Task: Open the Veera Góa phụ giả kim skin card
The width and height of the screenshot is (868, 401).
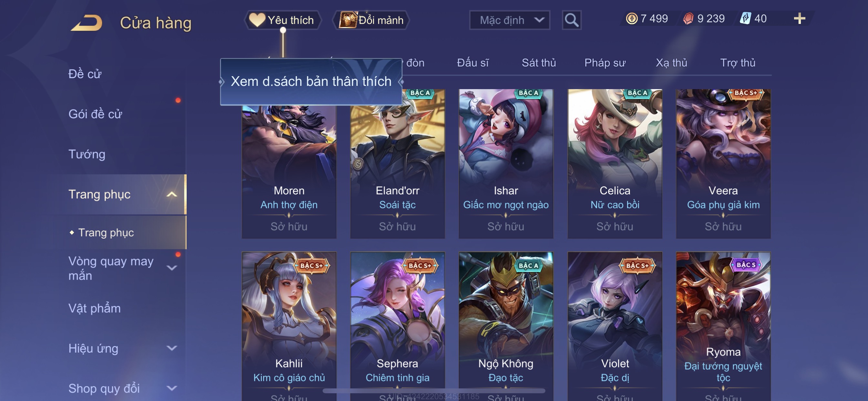Action: (x=723, y=164)
